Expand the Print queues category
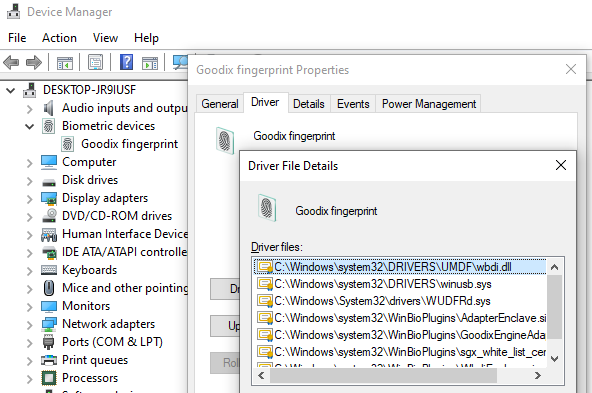 [29, 361]
